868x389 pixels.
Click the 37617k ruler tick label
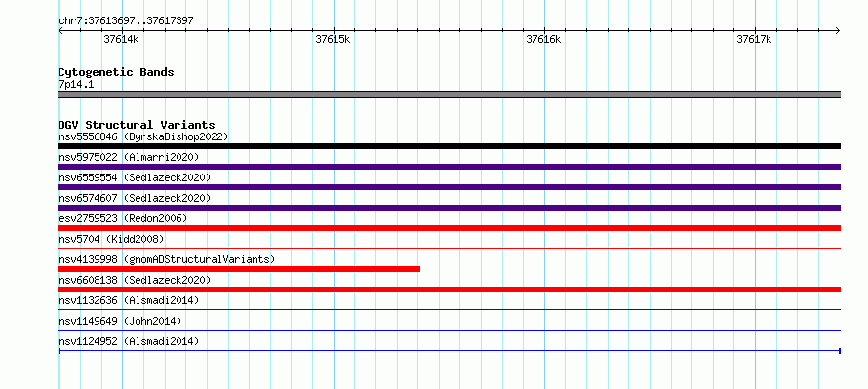coord(754,40)
